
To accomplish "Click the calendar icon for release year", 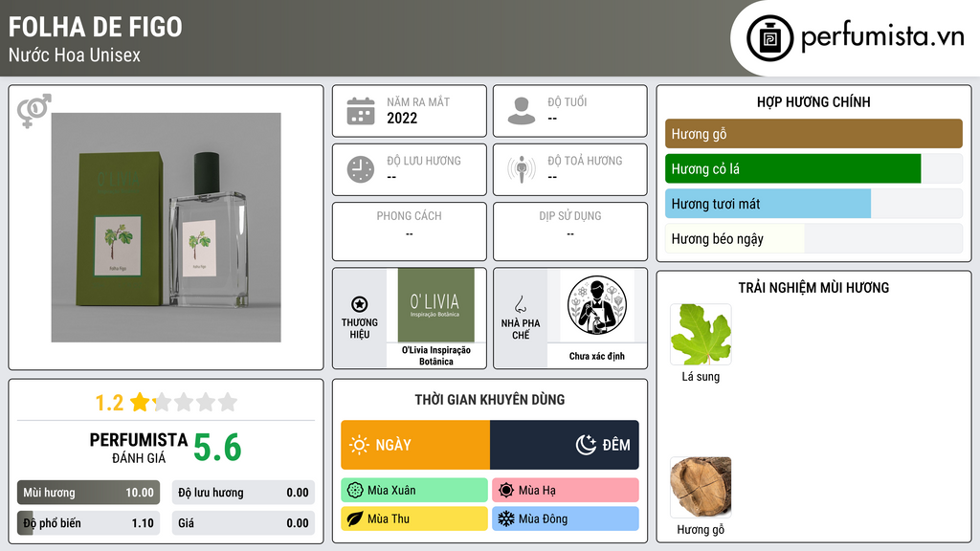I will [361, 111].
